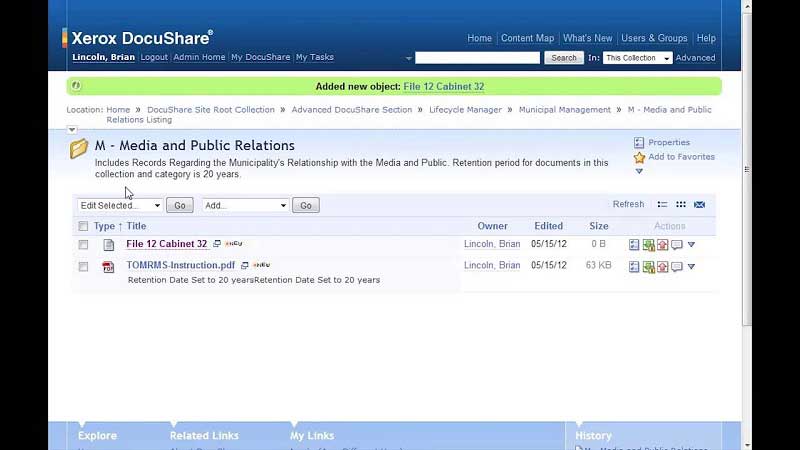Image resolution: width=800 pixels, height=450 pixels.
Task: Open the Add... dropdown
Action: 245,205
